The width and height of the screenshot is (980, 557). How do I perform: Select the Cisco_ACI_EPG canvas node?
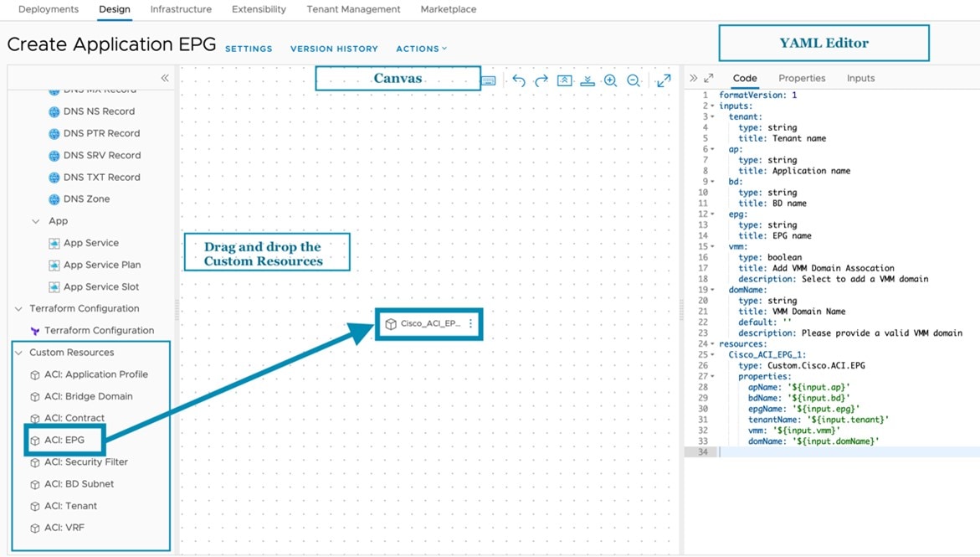[x=429, y=323]
